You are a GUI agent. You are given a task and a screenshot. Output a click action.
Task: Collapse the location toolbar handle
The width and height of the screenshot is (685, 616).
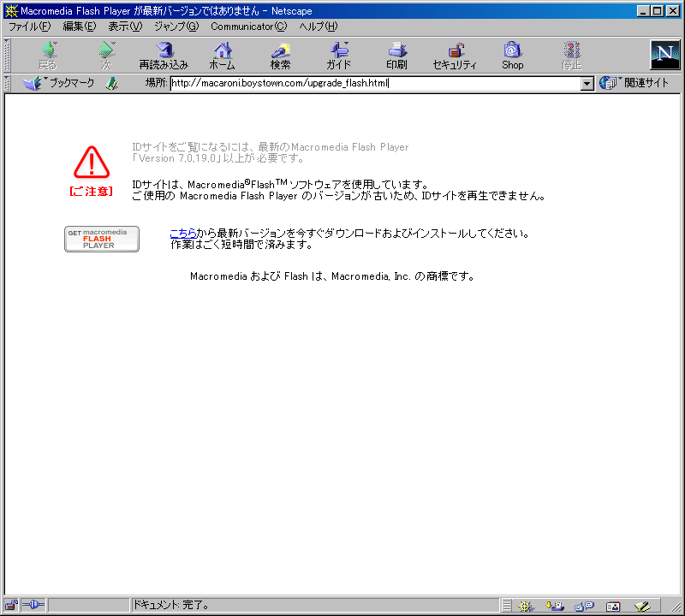(x=7, y=83)
